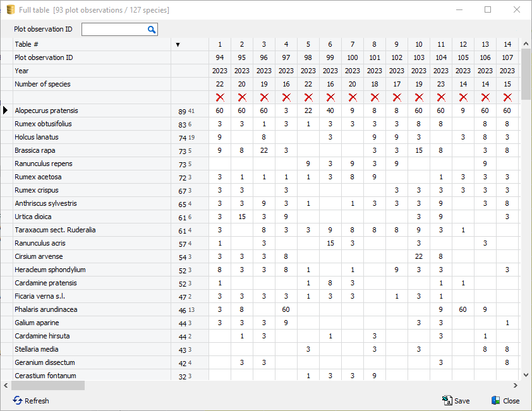Select the Alopecurus pratensis species row
Image resolution: width=532 pixels, height=411 pixels.
[x=46, y=110]
